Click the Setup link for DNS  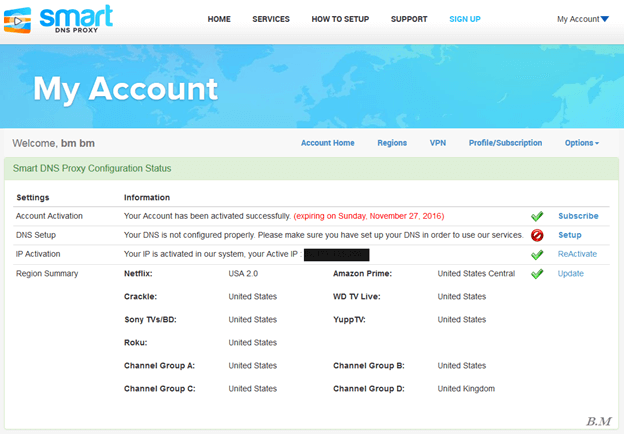pyautogui.click(x=570, y=235)
